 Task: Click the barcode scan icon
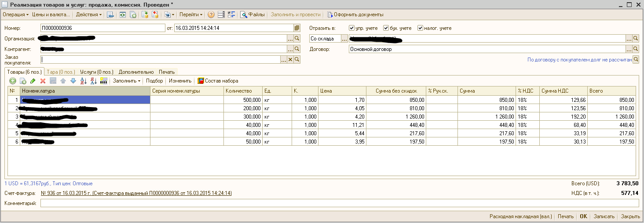click(104, 81)
